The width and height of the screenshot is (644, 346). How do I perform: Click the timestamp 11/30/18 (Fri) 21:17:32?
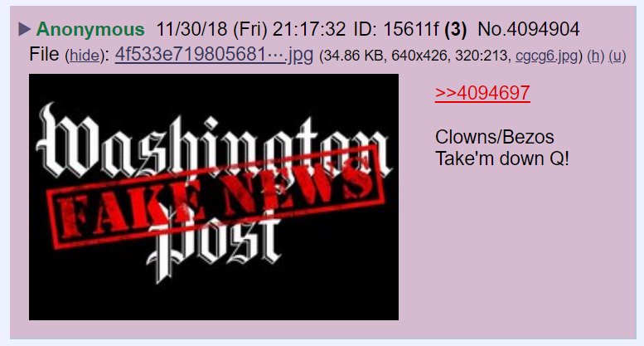pyautogui.click(x=251, y=29)
